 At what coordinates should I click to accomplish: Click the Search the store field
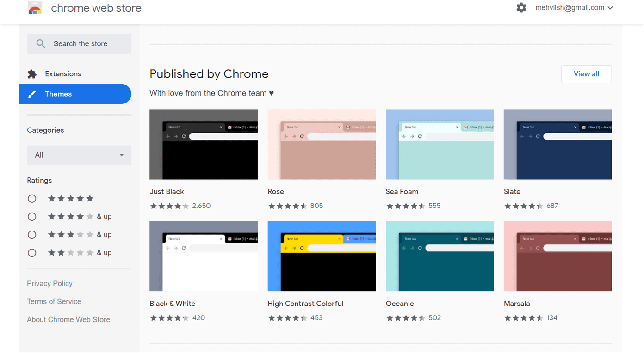(x=79, y=43)
